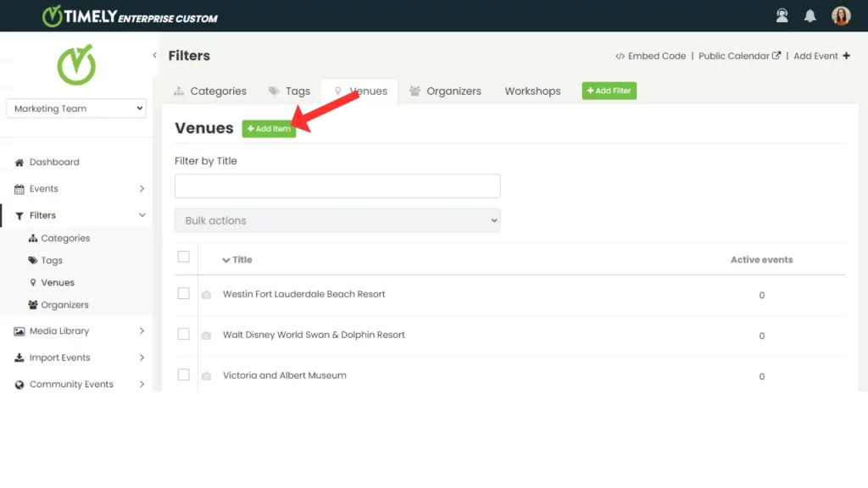Click the green Add Filter button
Screen dimensions: 868x488
pos(609,91)
